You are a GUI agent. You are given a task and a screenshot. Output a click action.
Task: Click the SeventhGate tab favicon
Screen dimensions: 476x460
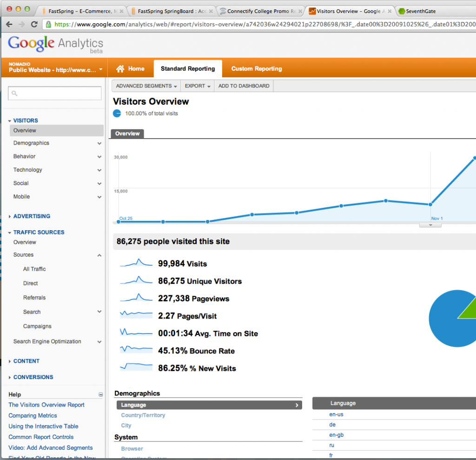(x=402, y=11)
